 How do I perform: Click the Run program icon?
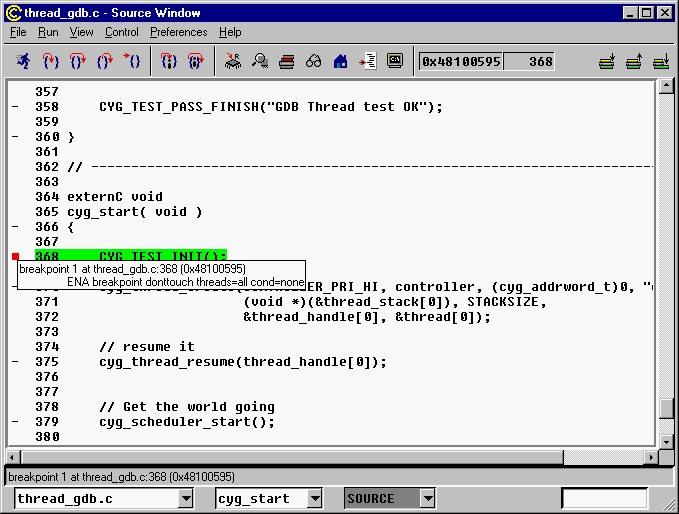23,62
